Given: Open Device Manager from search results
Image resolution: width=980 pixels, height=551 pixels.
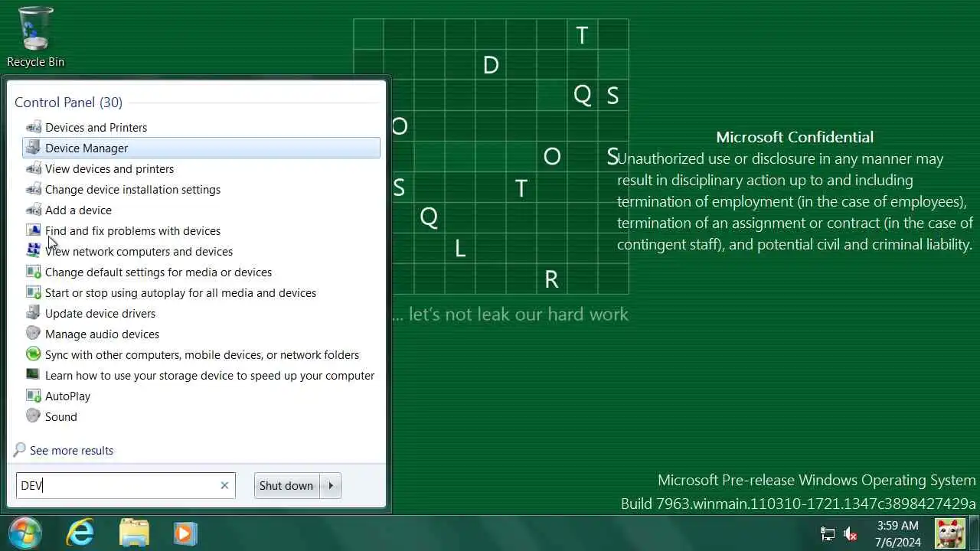Looking at the screenshot, I should pyautogui.click(x=87, y=148).
